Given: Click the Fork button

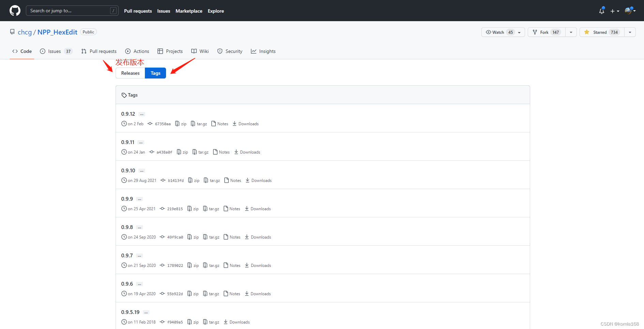Looking at the screenshot, I should click(x=546, y=32).
